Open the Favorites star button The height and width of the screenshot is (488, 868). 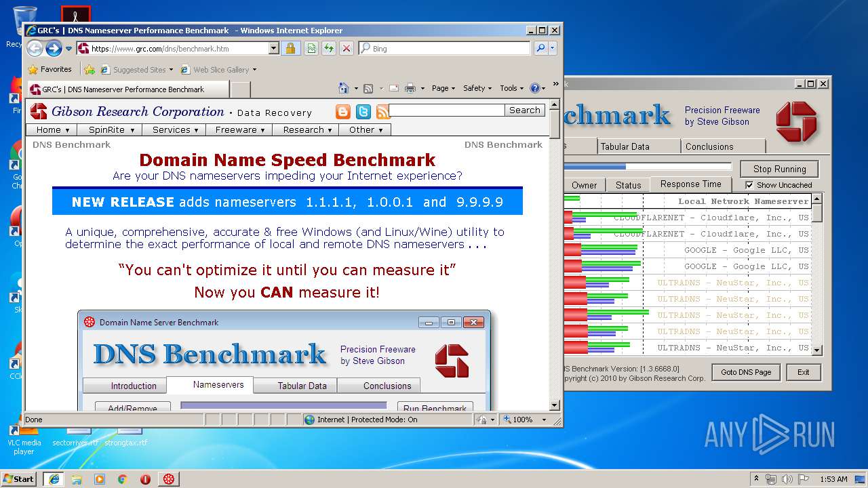(50, 69)
